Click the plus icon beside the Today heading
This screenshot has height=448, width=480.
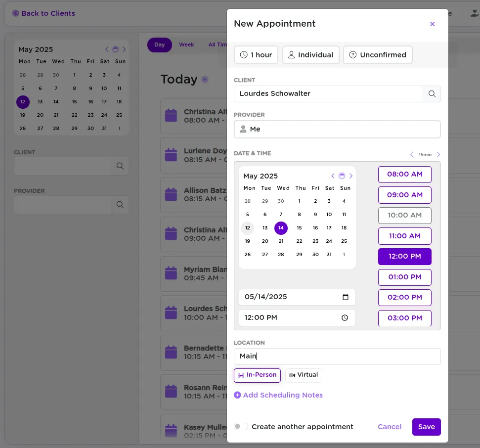[205, 79]
